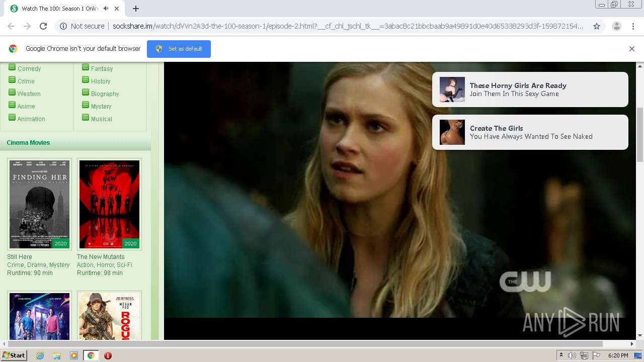This screenshot has width=644, height=362.
Task: Click the green icon beside Fantasy
Action: (86, 67)
